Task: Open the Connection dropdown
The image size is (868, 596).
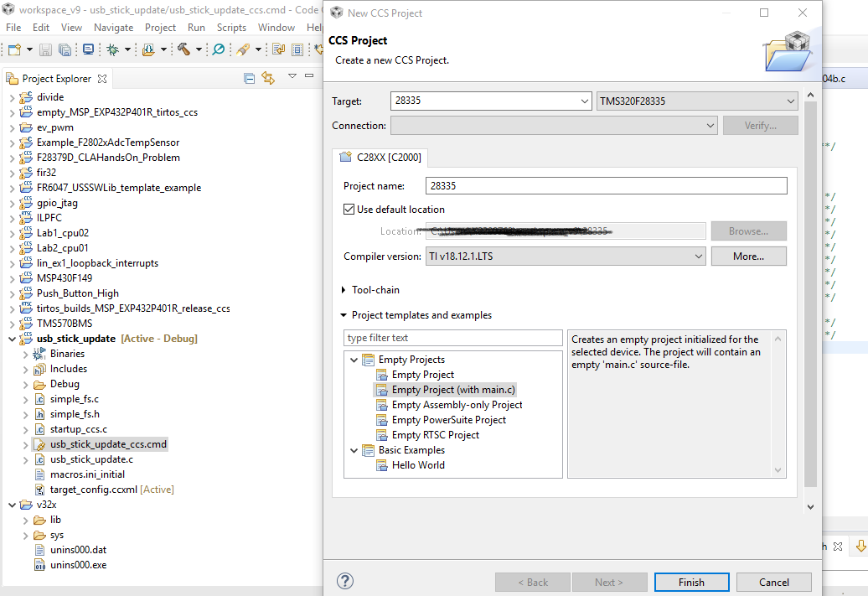Action: click(x=710, y=126)
